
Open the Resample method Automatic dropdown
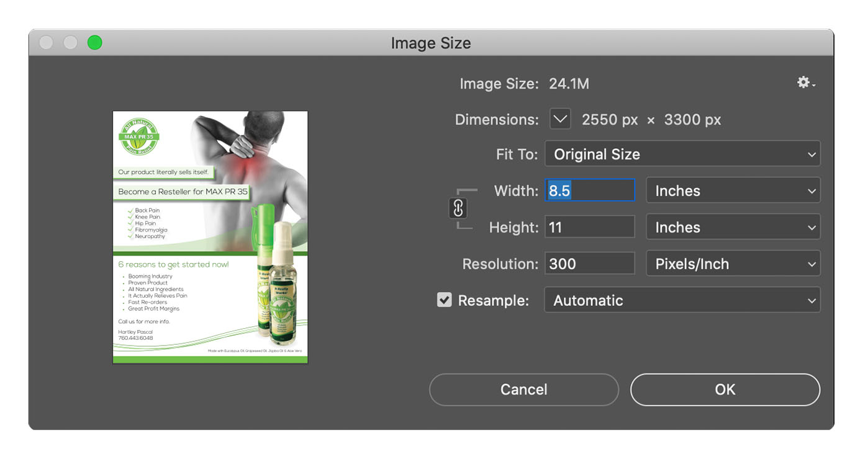pos(682,301)
